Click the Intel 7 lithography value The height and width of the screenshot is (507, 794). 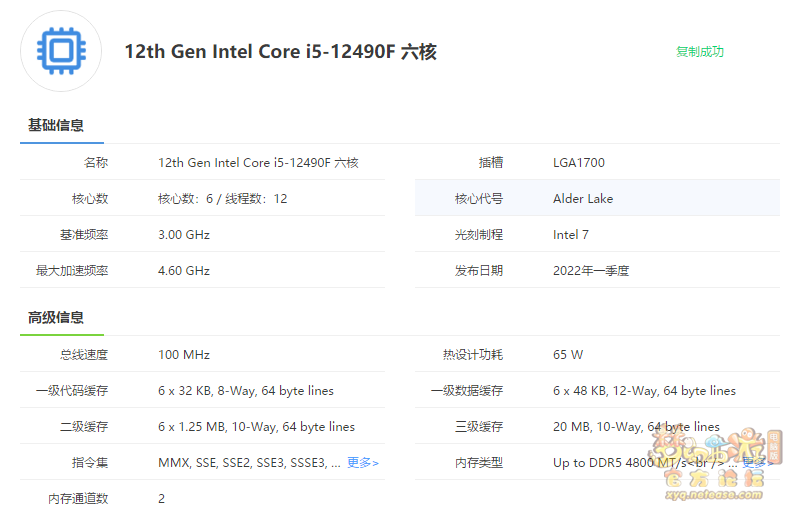click(571, 235)
